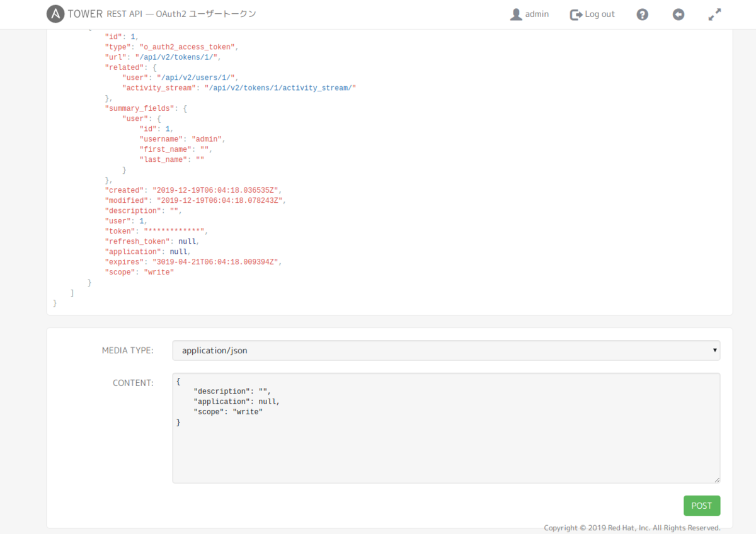Viewport: 756px width, 534px height.
Task: Open the admin user link
Action: (529, 14)
